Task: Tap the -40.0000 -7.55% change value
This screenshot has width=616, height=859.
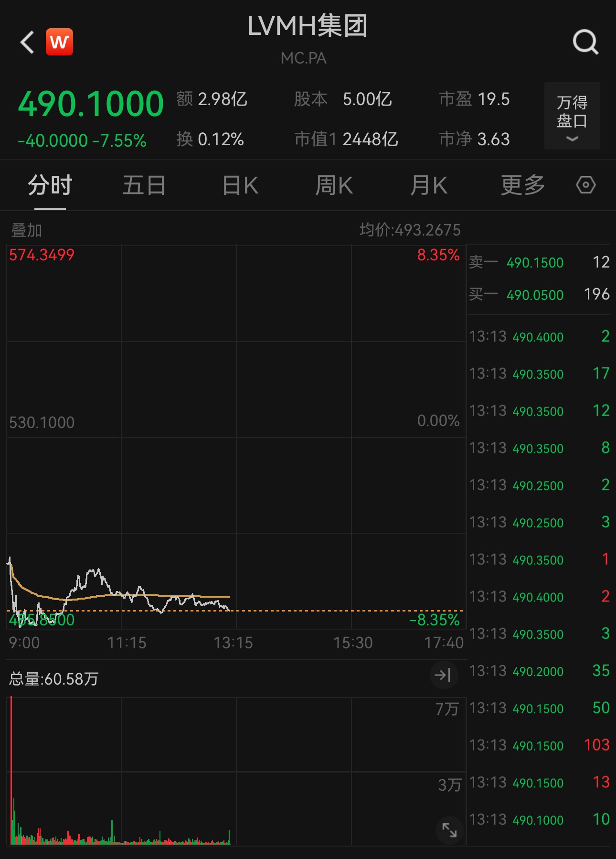Action: pos(82,140)
